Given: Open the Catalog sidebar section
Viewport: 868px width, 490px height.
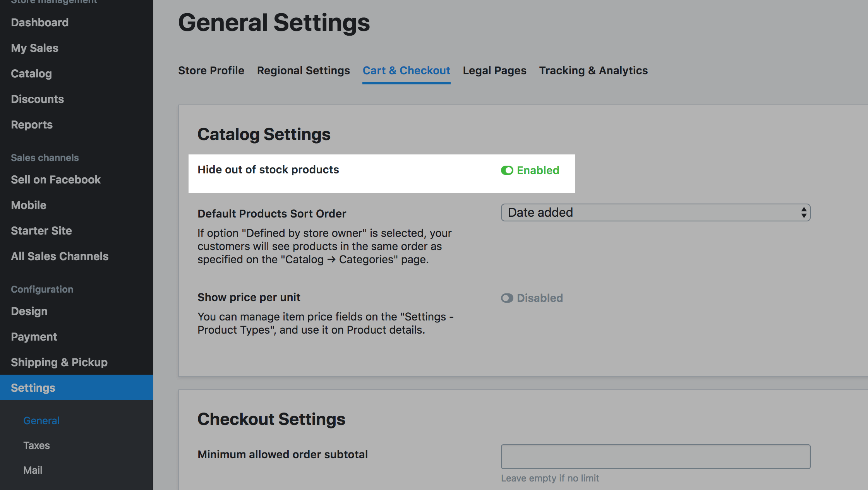Looking at the screenshot, I should point(31,74).
